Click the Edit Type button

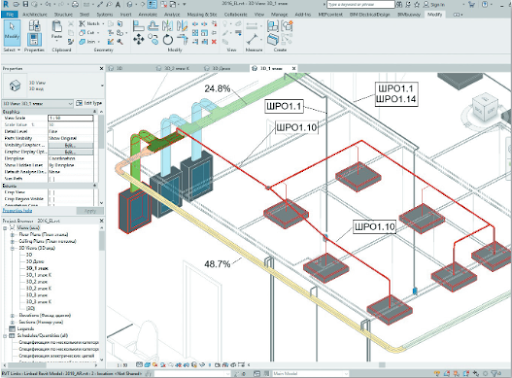click(x=89, y=103)
